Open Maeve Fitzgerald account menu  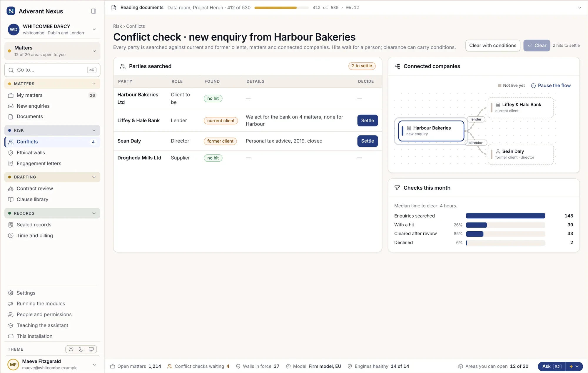coord(52,364)
